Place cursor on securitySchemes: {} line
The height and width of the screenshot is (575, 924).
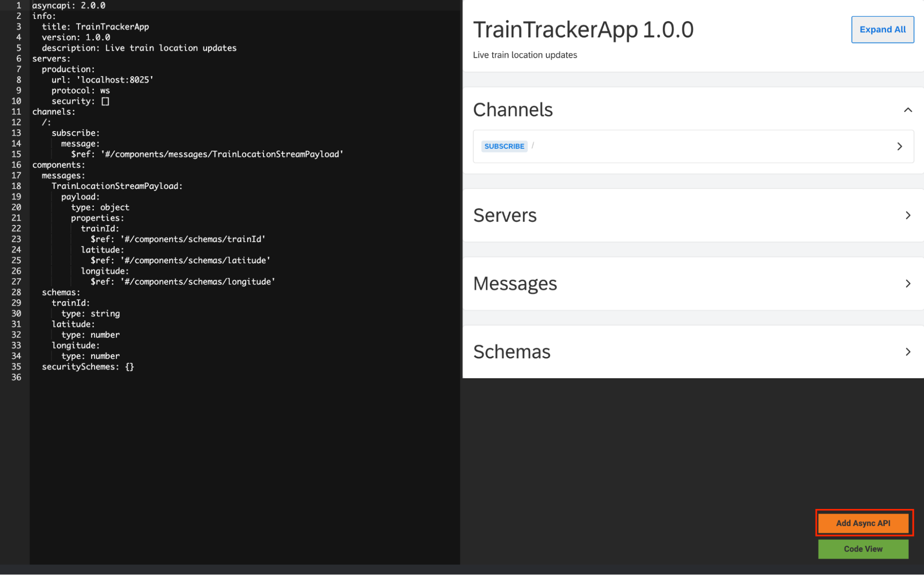pyautogui.click(x=88, y=367)
